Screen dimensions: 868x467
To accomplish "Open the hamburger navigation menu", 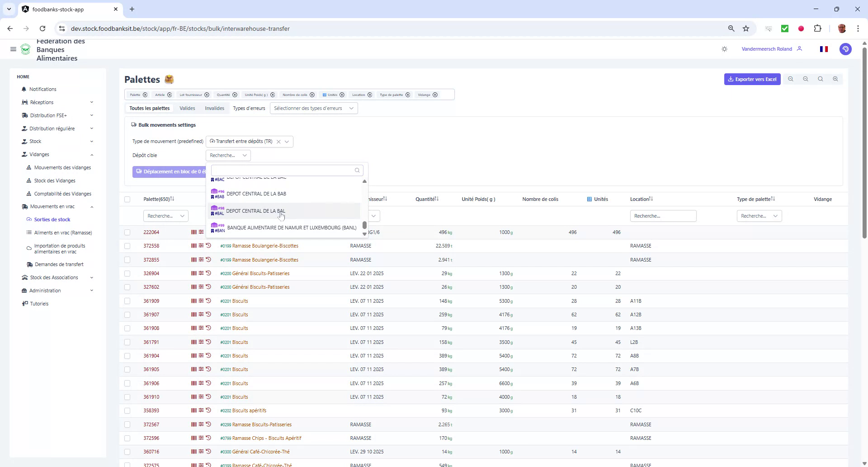I will pos(13,49).
